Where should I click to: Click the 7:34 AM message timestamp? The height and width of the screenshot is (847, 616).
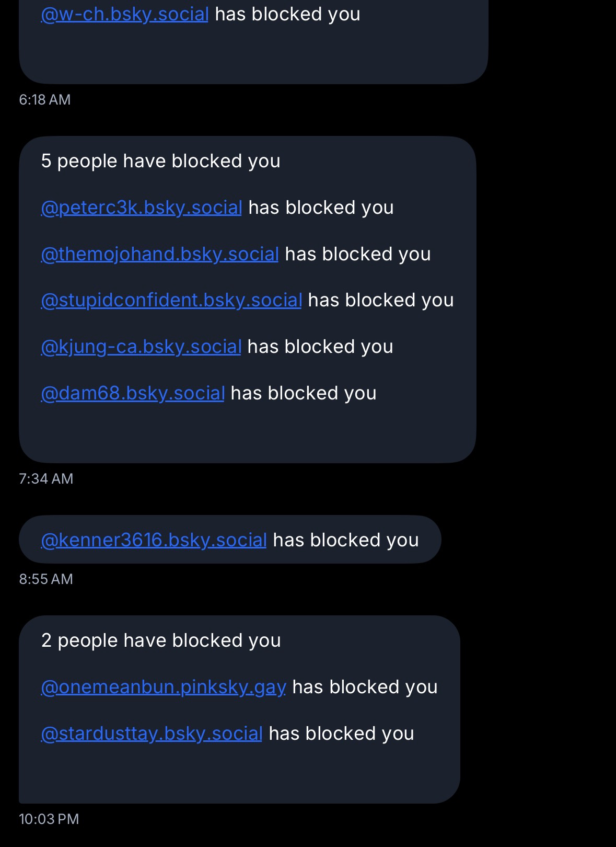tap(46, 479)
